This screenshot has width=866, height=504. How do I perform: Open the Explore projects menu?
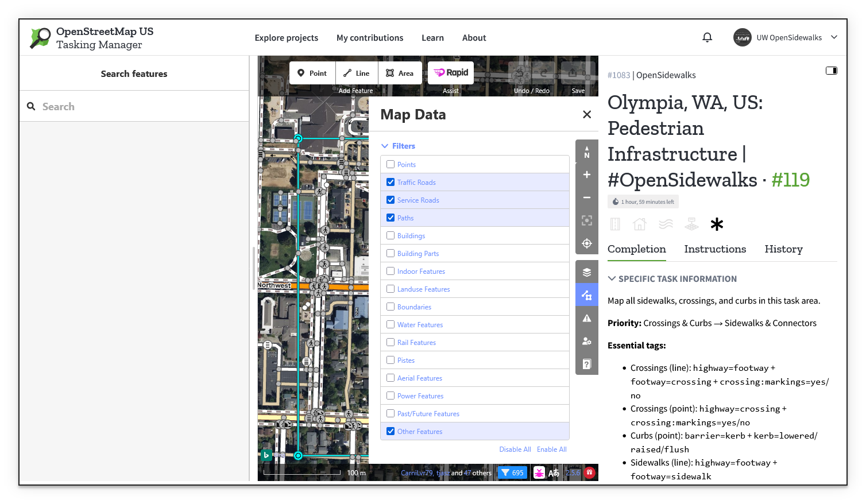287,38
